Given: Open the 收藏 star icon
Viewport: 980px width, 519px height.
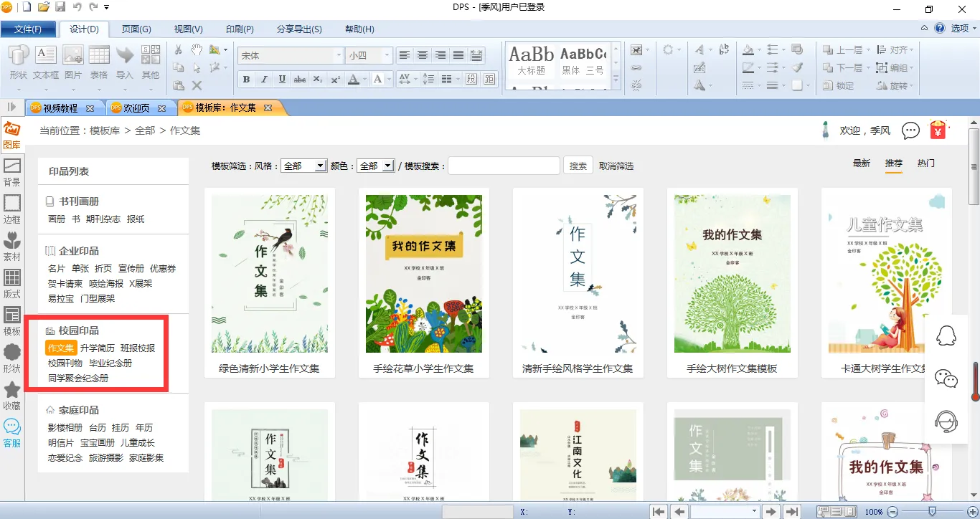Looking at the screenshot, I should coord(12,396).
